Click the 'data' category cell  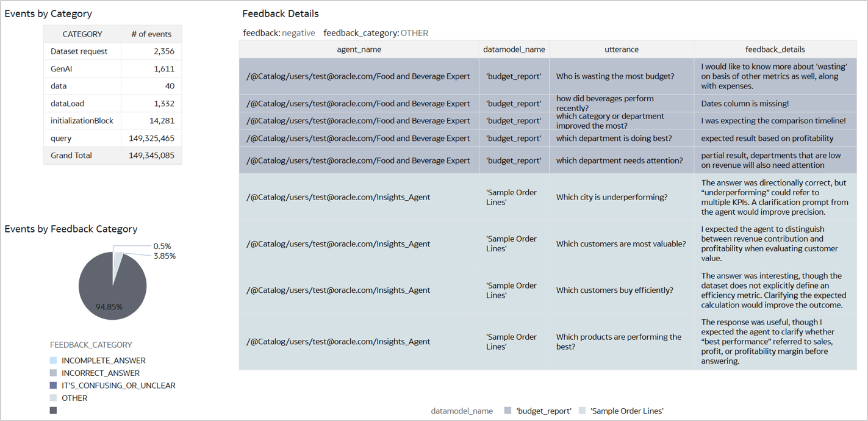coord(82,86)
